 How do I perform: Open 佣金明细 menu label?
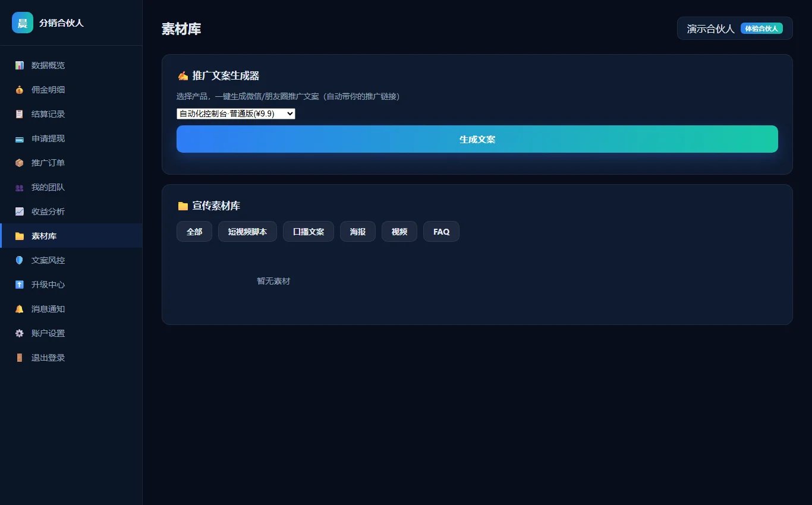[48, 90]
